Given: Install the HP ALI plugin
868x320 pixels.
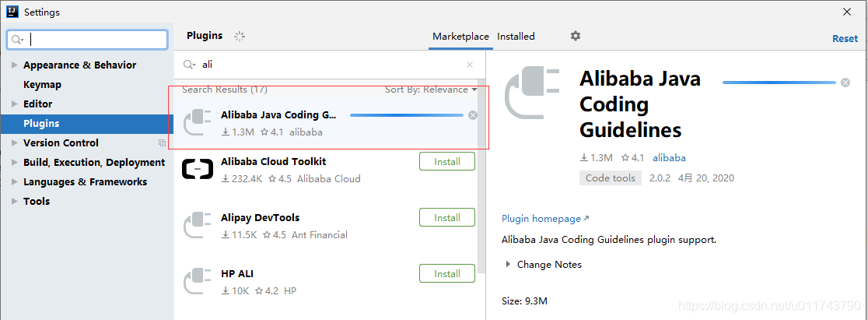Looking at the screenshot, I should (447, 273).
